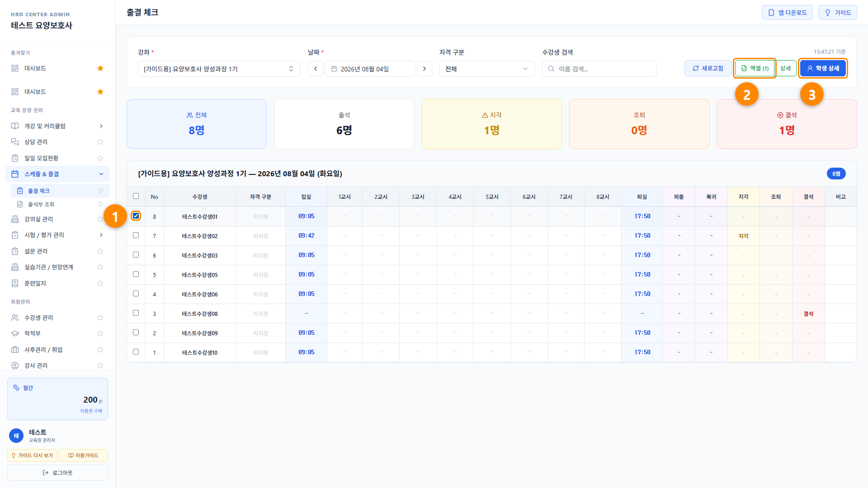868x488 pixels.
Task: Collapse the 스케줄 & 출결 section
Action: coord(58,174)
